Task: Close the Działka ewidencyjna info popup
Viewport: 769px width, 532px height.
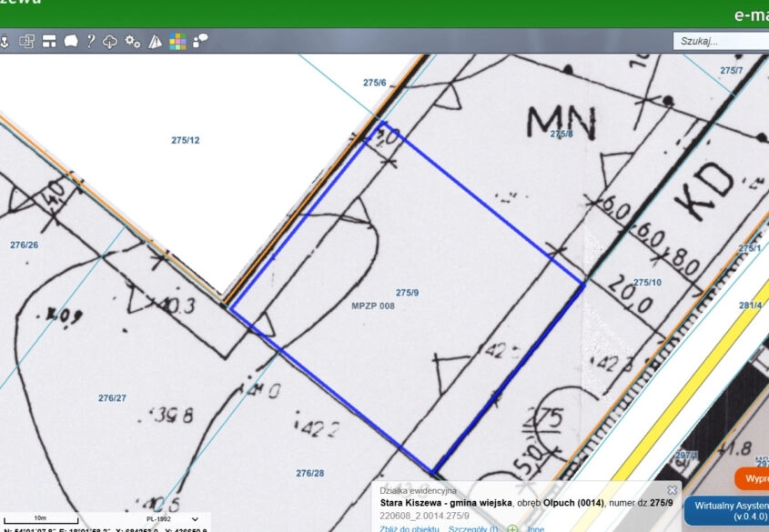Action: [x=672, y=490]
